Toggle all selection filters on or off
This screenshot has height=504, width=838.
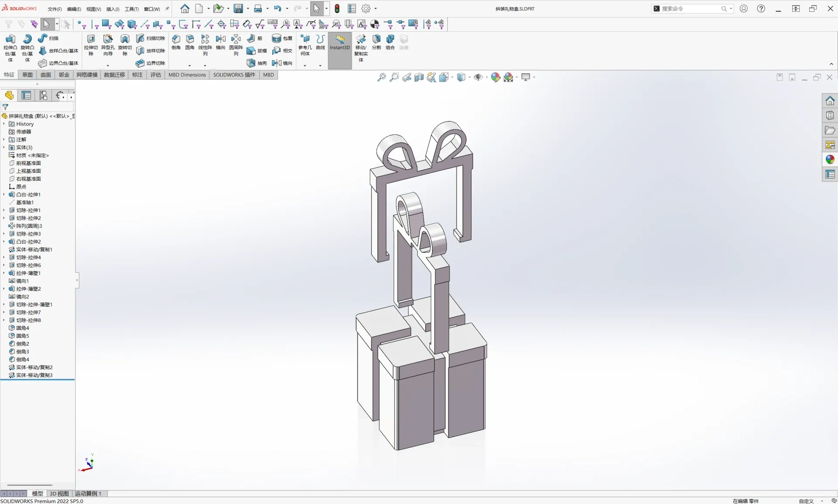9,24
